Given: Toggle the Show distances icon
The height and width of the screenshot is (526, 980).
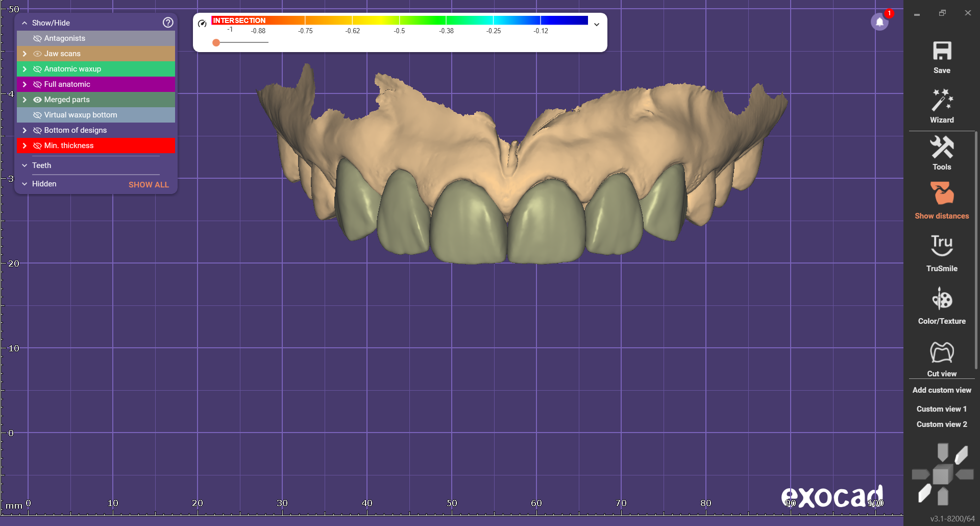Looking at the screenshot, I should 942,194.
